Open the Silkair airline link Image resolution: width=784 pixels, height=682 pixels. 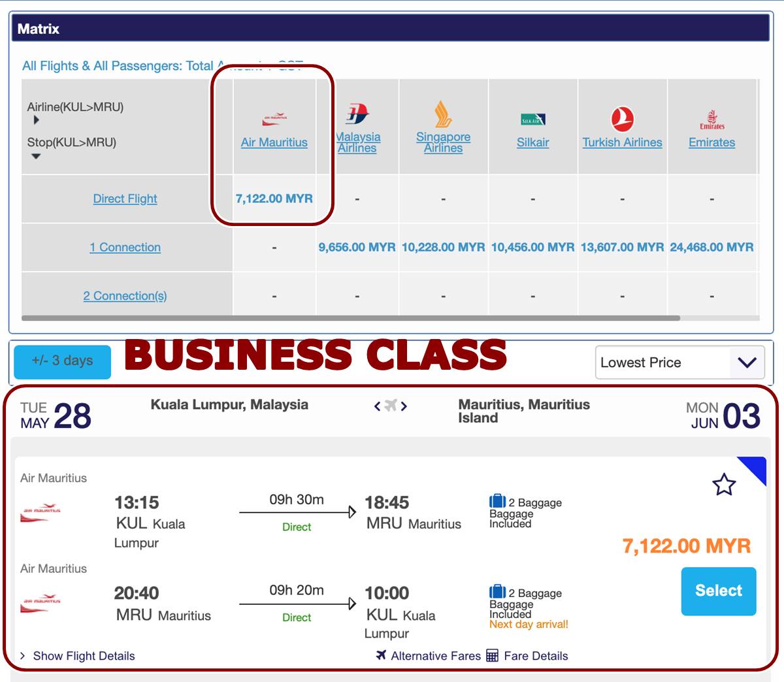(532, 142)
